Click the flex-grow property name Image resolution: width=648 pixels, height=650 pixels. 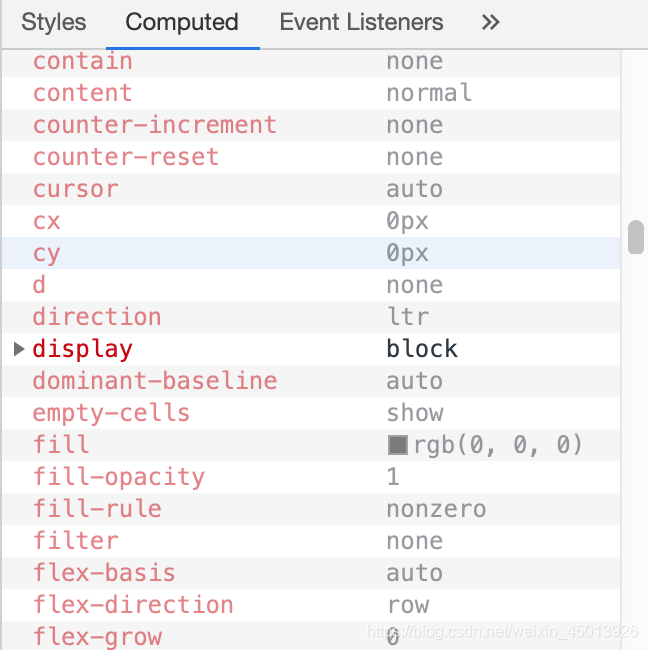pos(97,637)
